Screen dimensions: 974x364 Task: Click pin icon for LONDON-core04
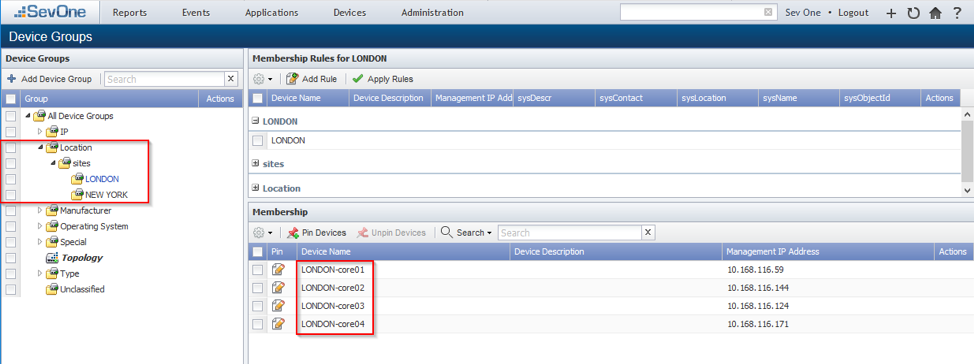click(278, 324)
